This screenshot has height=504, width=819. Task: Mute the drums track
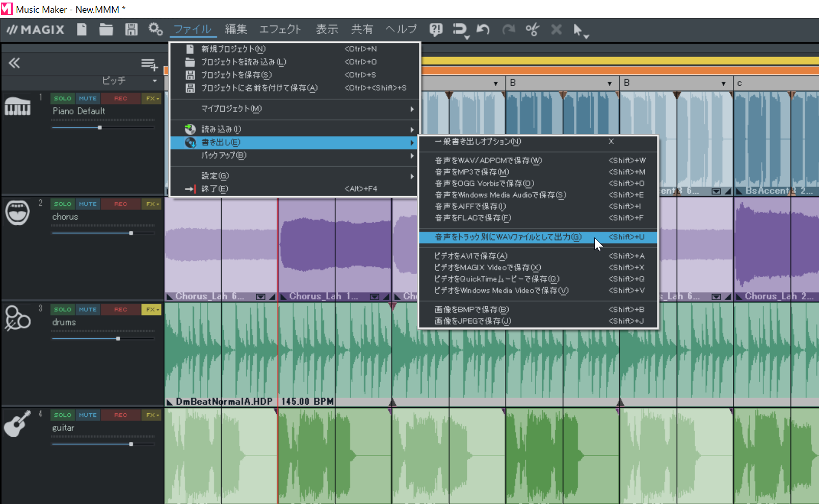click(88, 309)
